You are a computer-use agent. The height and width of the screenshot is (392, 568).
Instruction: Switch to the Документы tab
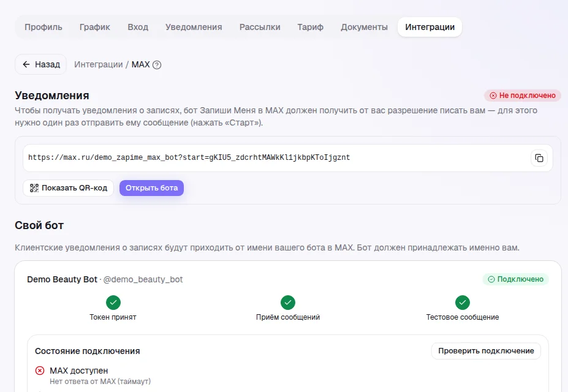point(364,27)
